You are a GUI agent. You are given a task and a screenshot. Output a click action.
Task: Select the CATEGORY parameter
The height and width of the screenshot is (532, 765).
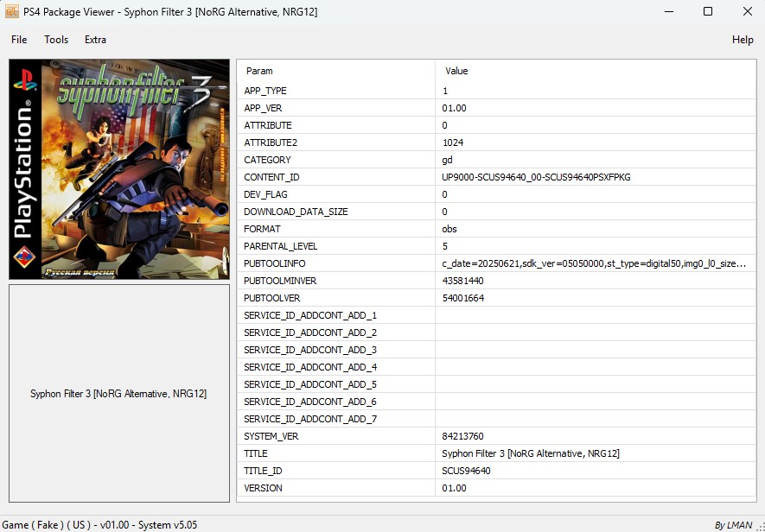[x=267, y=160]
